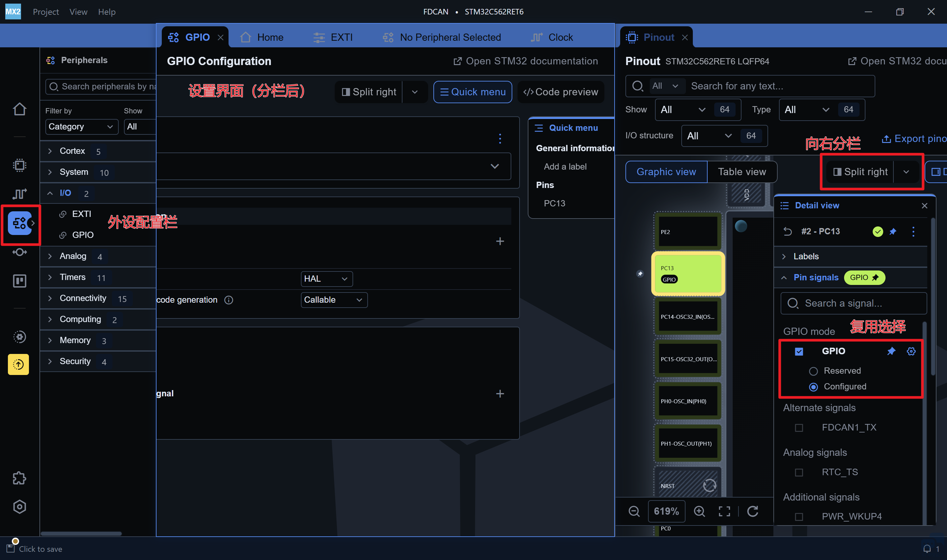The height and width of the screenshot is (560, 947).
Task: Switch the pinout to Graphic view
Action: pos(666,172)
